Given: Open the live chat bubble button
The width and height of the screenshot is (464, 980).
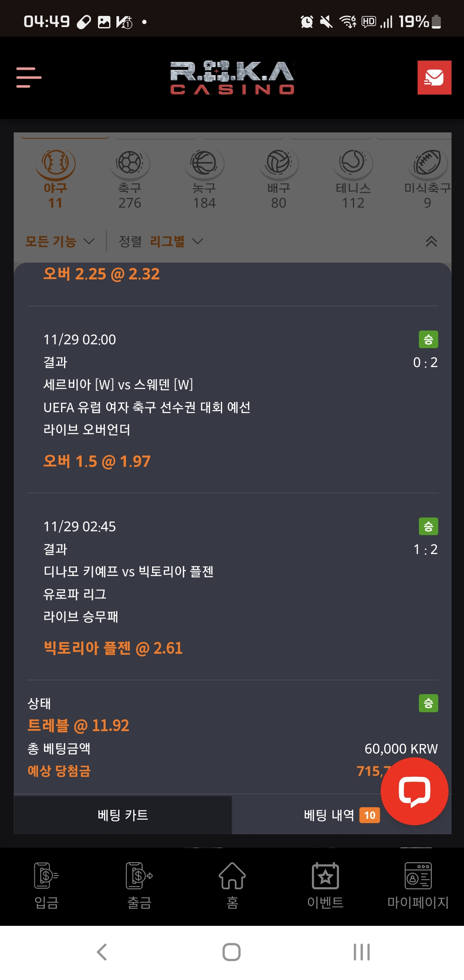Looking at the screenshot, I should pyautogui.click(x=414, y=791).
